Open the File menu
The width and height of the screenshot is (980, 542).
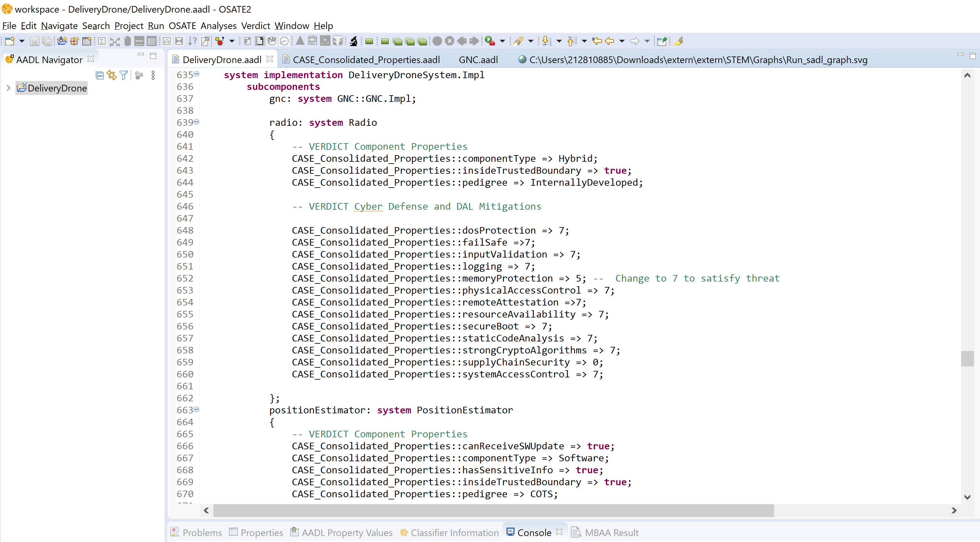9,26
